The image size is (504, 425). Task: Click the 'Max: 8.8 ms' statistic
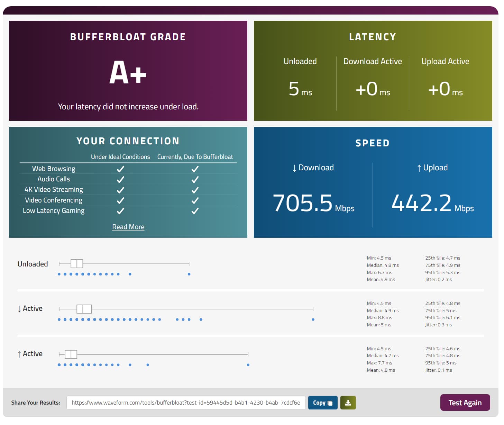pos(379,317)
